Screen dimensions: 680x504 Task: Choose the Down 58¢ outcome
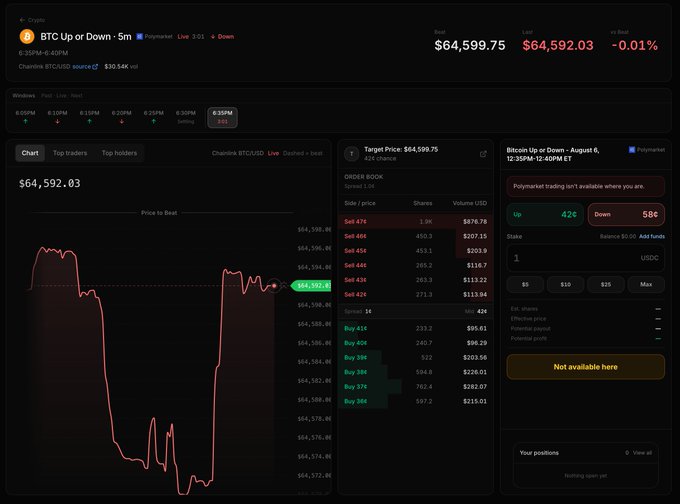coord(626,214)
